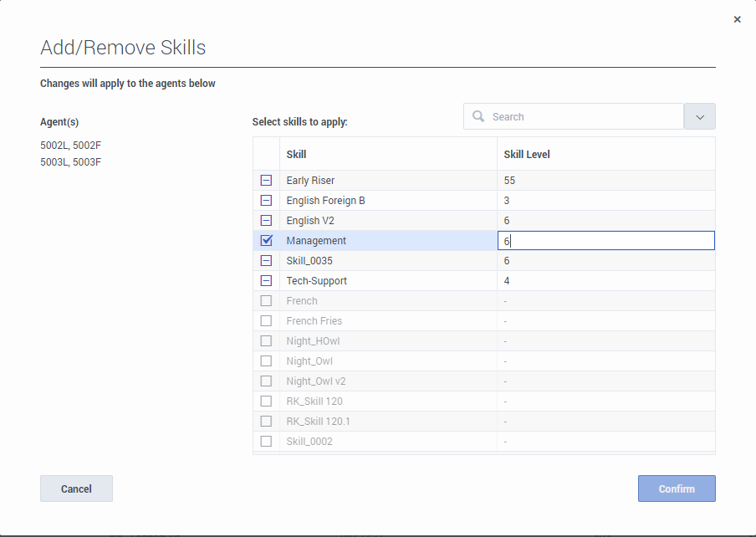The height and width of the screenshot is (537, 756).
Task: Click the Management skill level field
Action: 605,241
